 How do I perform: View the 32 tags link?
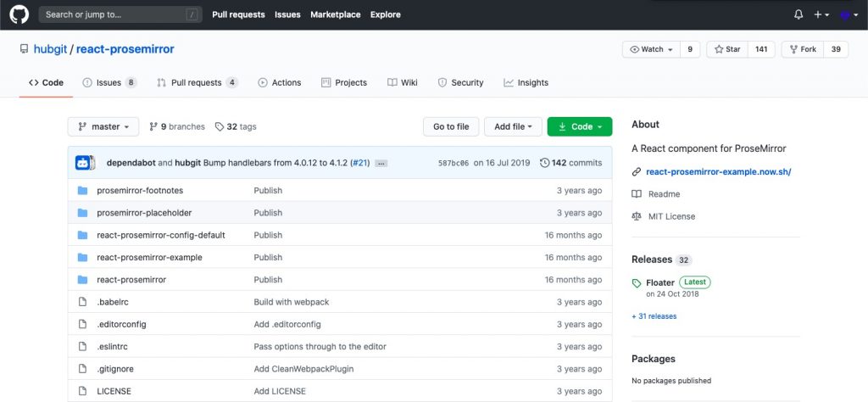(x=236, y=127)
